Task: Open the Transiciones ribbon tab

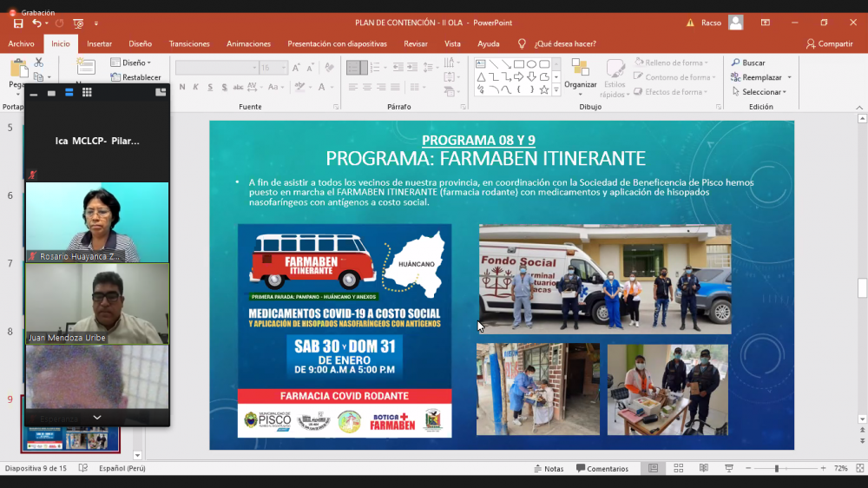Action: pyautogui.click(x=189, y=43)
